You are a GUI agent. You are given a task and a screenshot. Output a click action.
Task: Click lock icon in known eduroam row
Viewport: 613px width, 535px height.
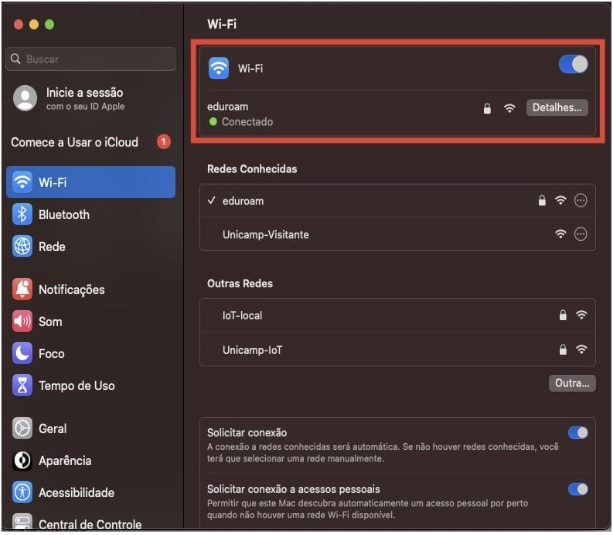[542, 201]
